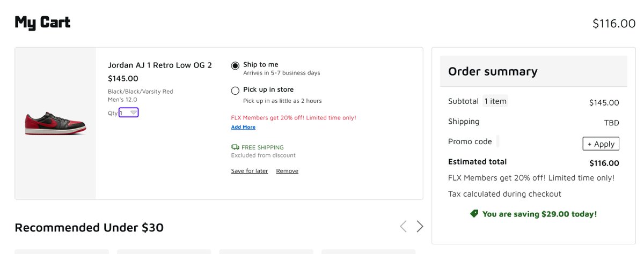This screenshot has width=644, height=254.
Task: Go to next recommended products arrow
Action: coord(420,227)
